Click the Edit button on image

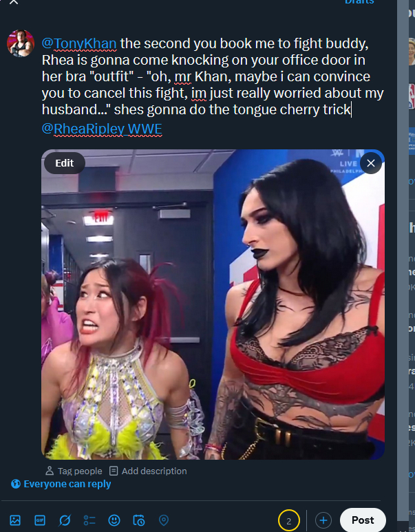(65, 163)
